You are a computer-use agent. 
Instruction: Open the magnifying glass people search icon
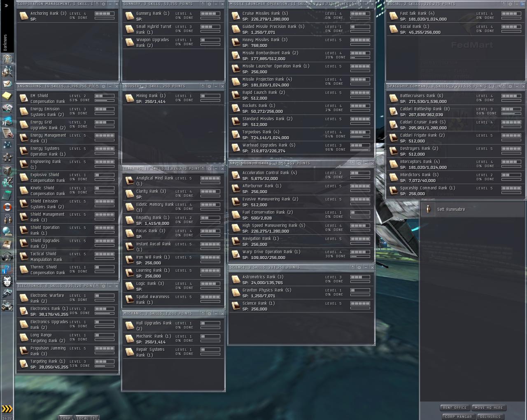(7, 71)
